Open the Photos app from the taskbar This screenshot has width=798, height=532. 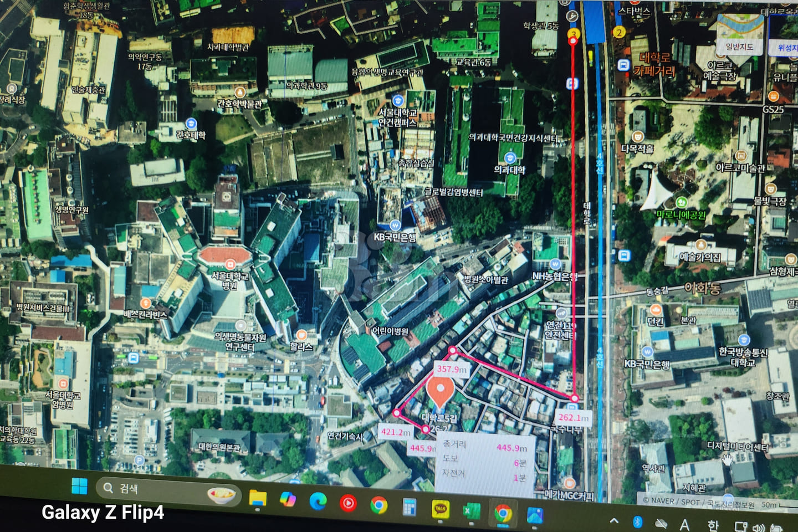pos(535,515)
